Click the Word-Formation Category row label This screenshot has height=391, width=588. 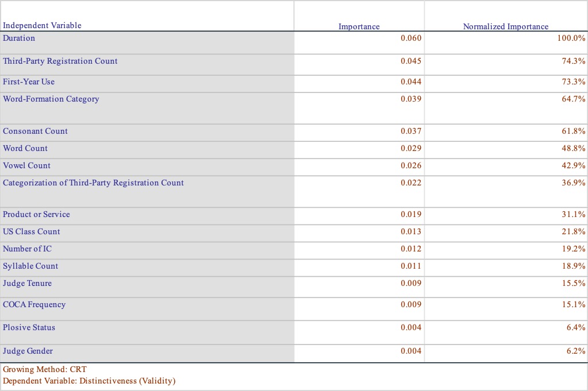coord(51,99)
